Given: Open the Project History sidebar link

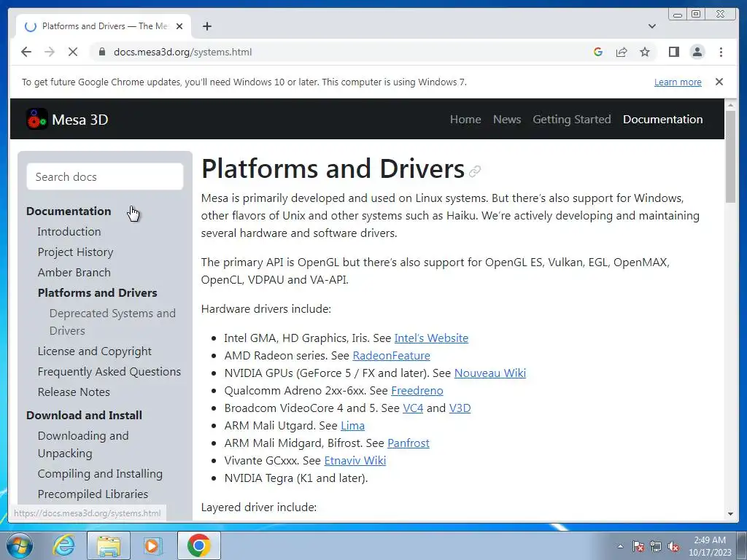Looking at the screenshot, I should click(75, 252).
